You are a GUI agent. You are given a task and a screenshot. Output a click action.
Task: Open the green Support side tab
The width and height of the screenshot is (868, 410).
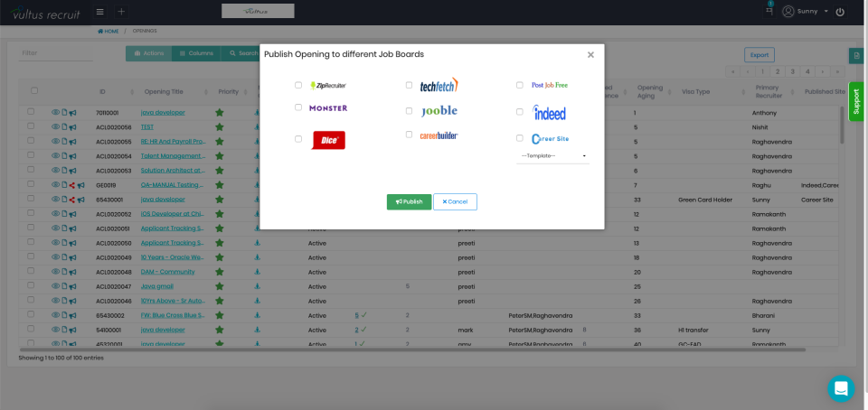pyautogui.click(x=856, y=102)
